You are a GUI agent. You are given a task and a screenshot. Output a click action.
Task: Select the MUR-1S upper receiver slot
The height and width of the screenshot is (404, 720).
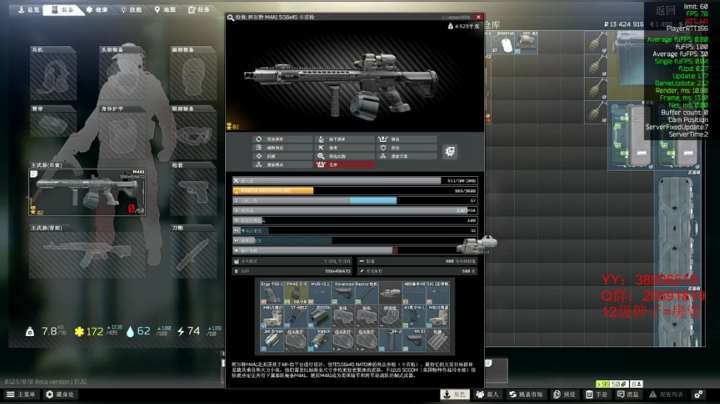pos(320,293)
